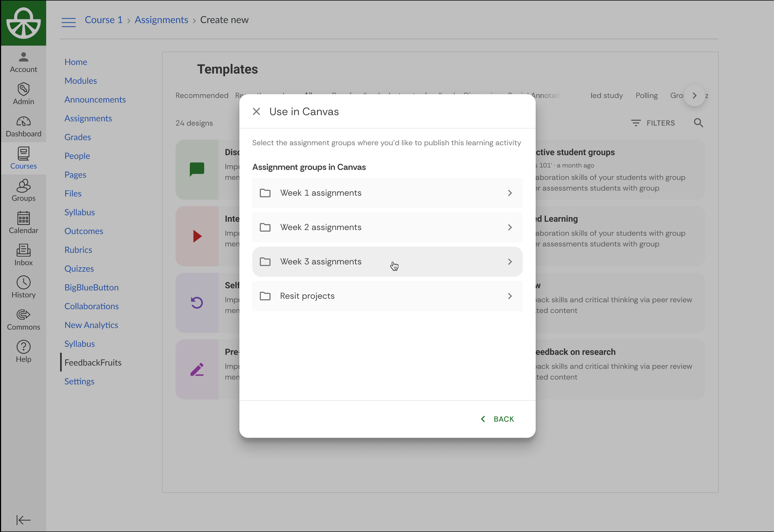Open the History panel
This screenshot has width=774, height=532.
[x=23, y=287]
